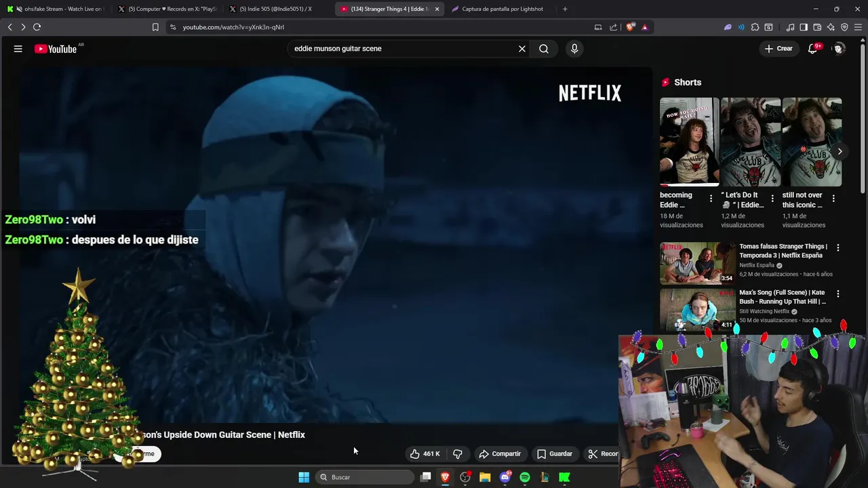Open 'Tomas falsas Stranger Things' title link
Image resolution: width=868 pixels, height=488 pixels.
point(783,251)
